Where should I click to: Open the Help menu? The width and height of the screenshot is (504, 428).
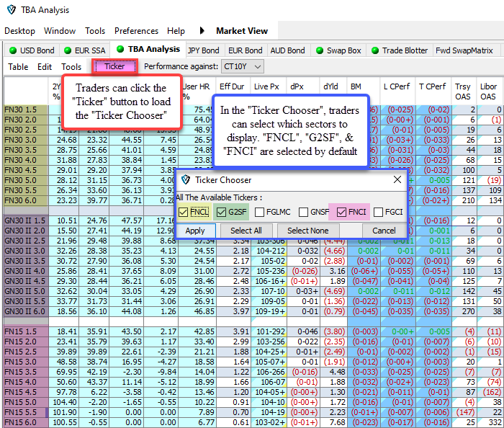(x=176, y=31)
